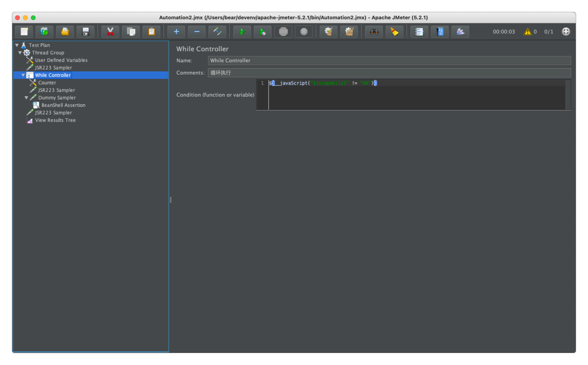Collapse the While Controller node arrow
Viewport: 588px width, 365px height.
[x=23, y=75]
